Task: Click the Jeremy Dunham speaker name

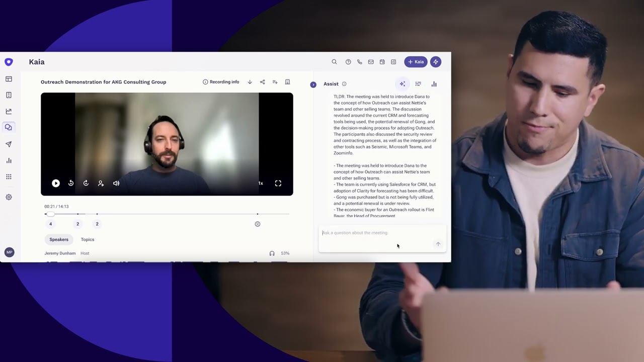Action: click(60, 253)
